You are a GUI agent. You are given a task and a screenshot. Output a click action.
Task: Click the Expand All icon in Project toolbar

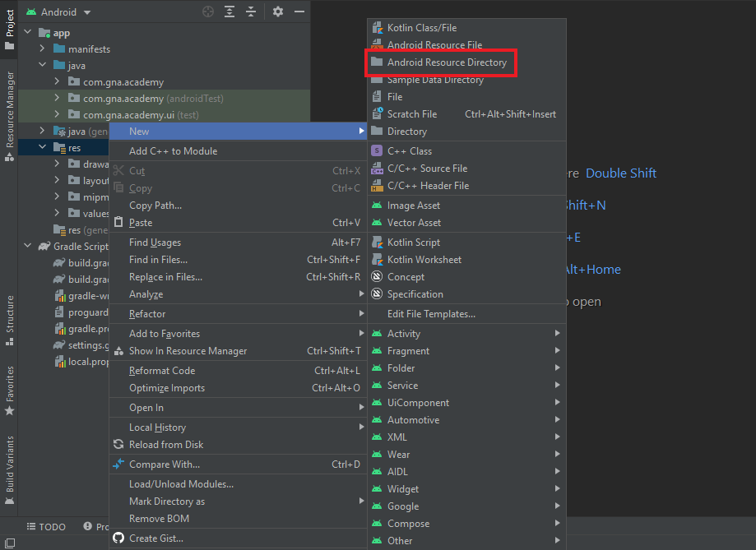[229, 12]
